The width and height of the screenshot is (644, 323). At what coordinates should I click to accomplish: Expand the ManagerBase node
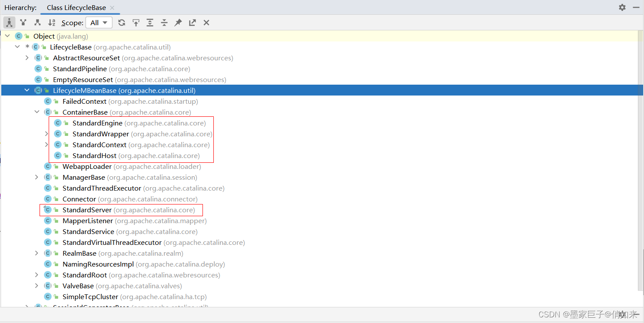[x=37, y=177]
